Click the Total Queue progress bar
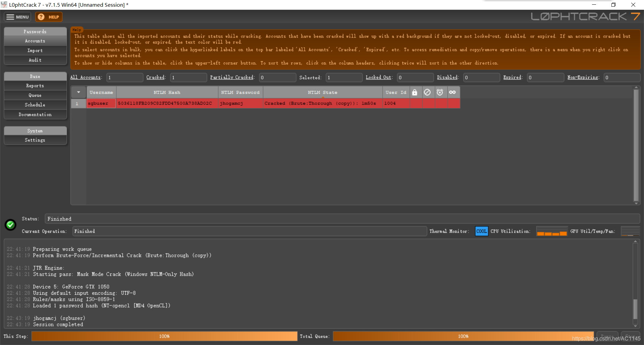The image size is (644, 345). click(463, 336)
